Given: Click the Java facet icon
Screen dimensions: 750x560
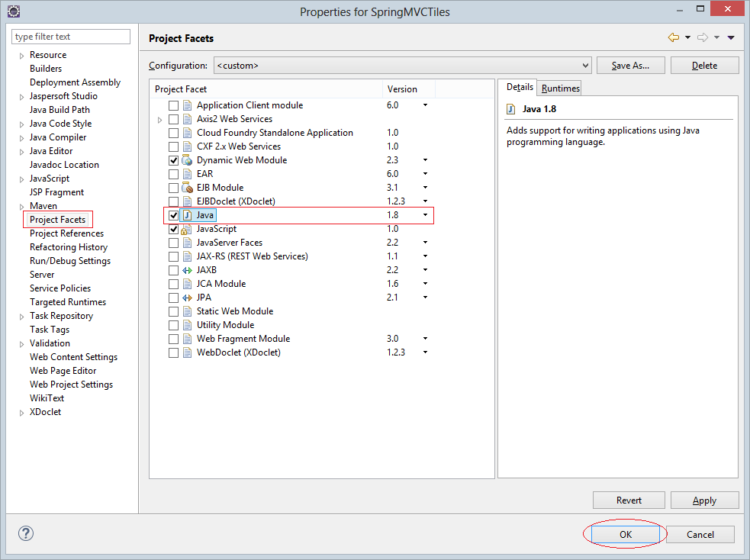Looking at the screenshot, I should 188,215.
